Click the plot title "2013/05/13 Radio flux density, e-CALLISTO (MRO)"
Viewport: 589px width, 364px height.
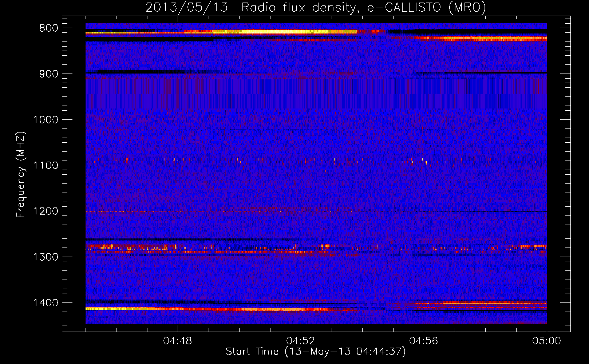(316, 7)
